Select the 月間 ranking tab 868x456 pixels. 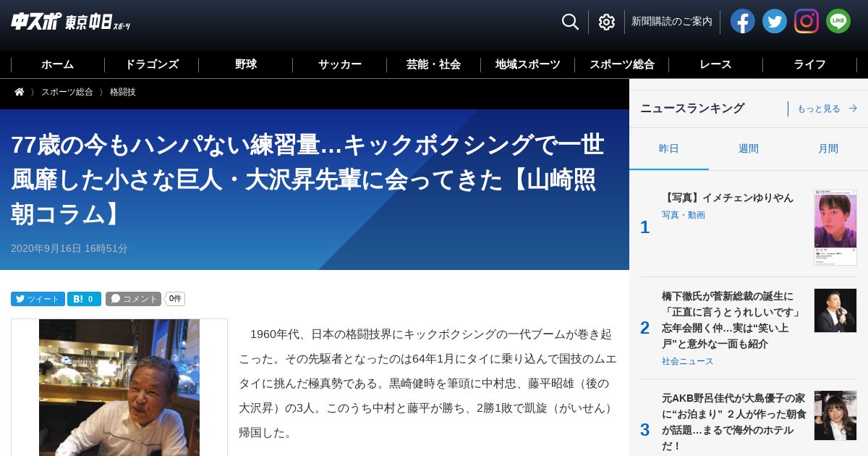[x=828, y=149]
